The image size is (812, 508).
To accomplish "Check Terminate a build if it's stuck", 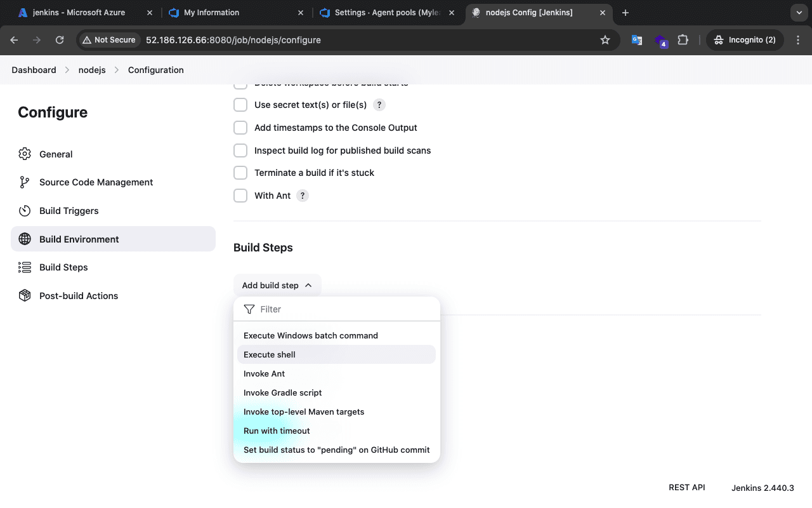I will 240,173.
